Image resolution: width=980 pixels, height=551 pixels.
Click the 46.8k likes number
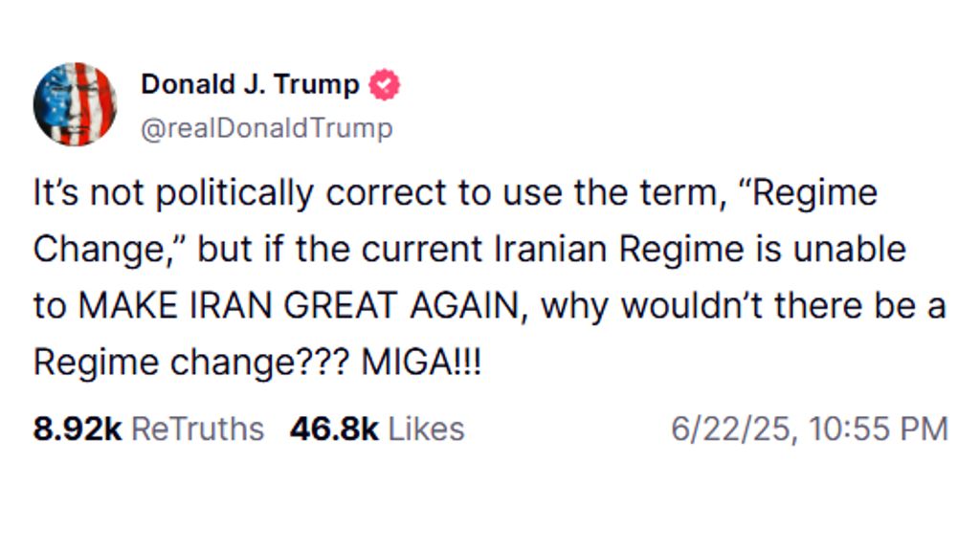pyautogui.click(x=334, y=429)
